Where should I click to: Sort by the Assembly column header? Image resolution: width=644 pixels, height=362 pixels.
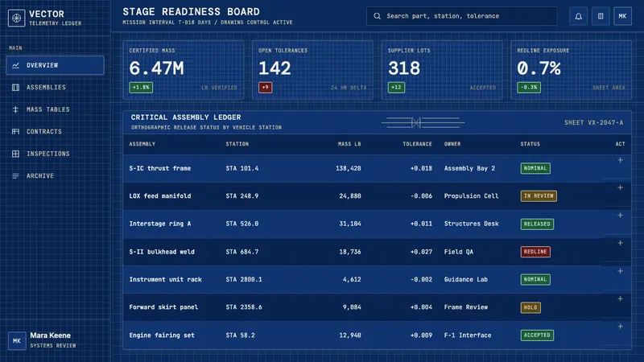(x=142, y=144)
